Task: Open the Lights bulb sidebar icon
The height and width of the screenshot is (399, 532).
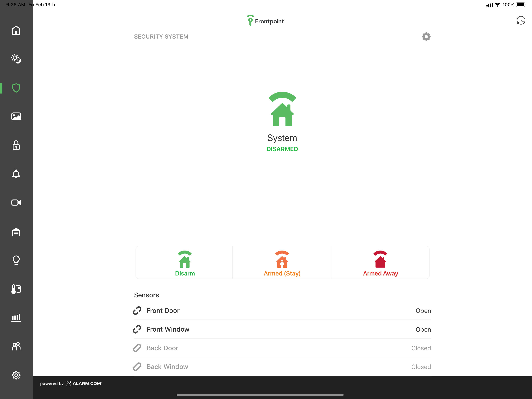Action: point(16,260)
